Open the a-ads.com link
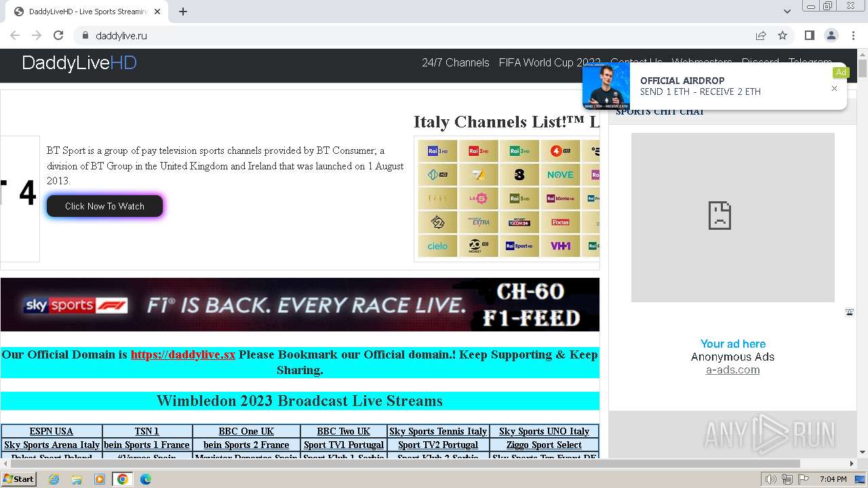The height and width of the screenshot is (488, 868). (x=732, y=369)
